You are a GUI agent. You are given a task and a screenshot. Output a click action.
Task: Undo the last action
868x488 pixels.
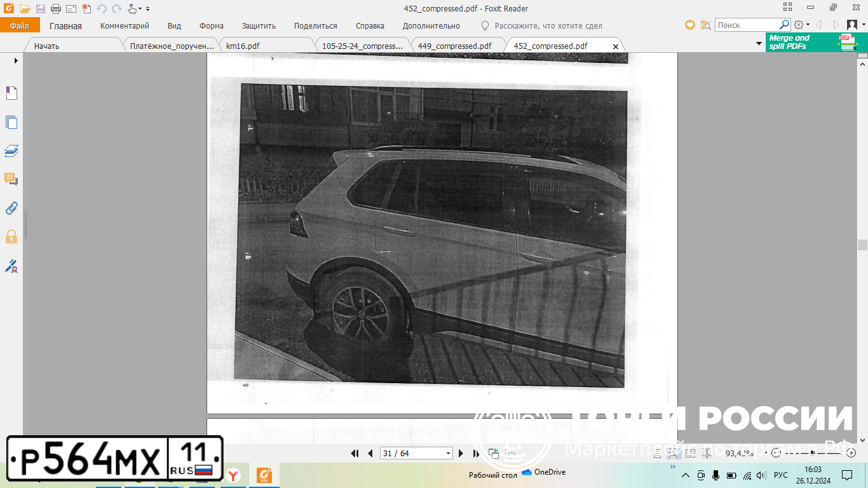(x=102, y=9)
